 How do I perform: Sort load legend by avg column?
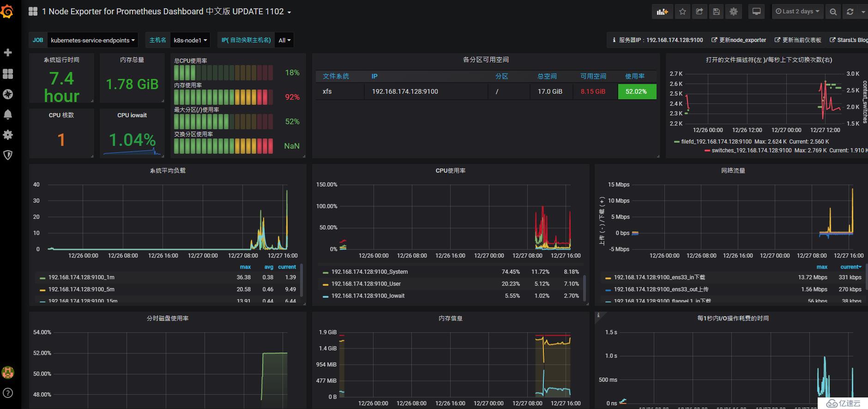tap(269, 267)
